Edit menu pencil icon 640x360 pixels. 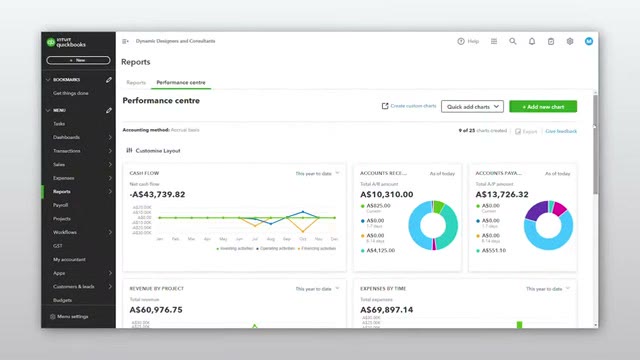click(x=109, y=111)
